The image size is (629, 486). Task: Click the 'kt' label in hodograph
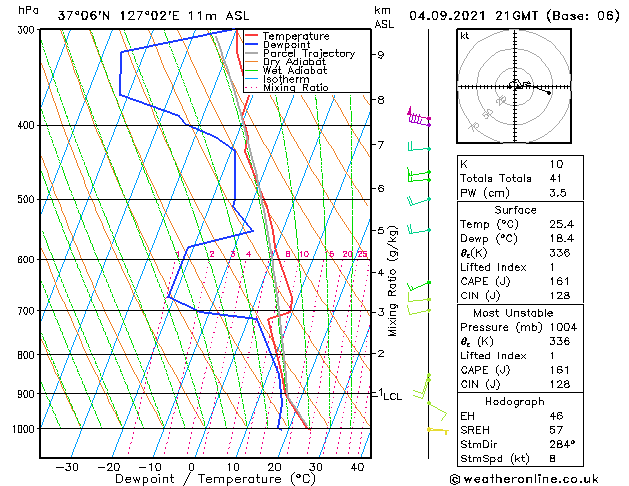click(x=465, y=36)
